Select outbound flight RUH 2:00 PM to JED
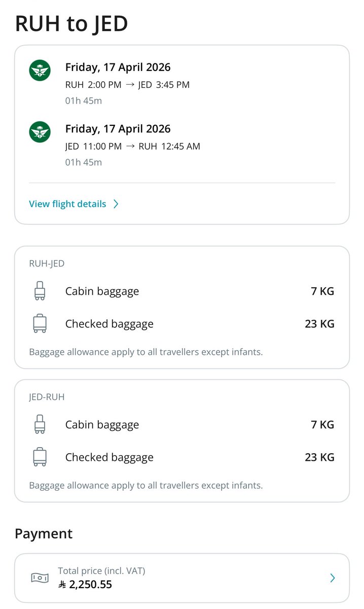This screenshot has width=364, height=609. pos(127,85)
